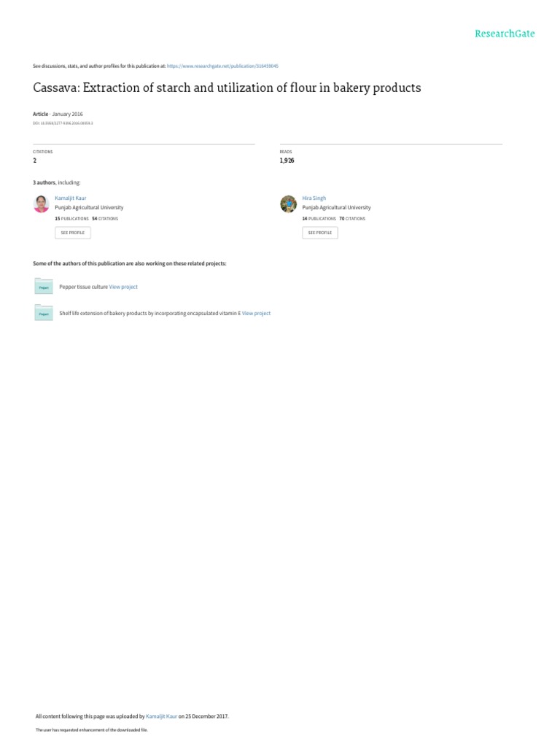This screenshot has width=560, height=747.
Task: Click the Reads count 1,926
Action: click(287, 160)
